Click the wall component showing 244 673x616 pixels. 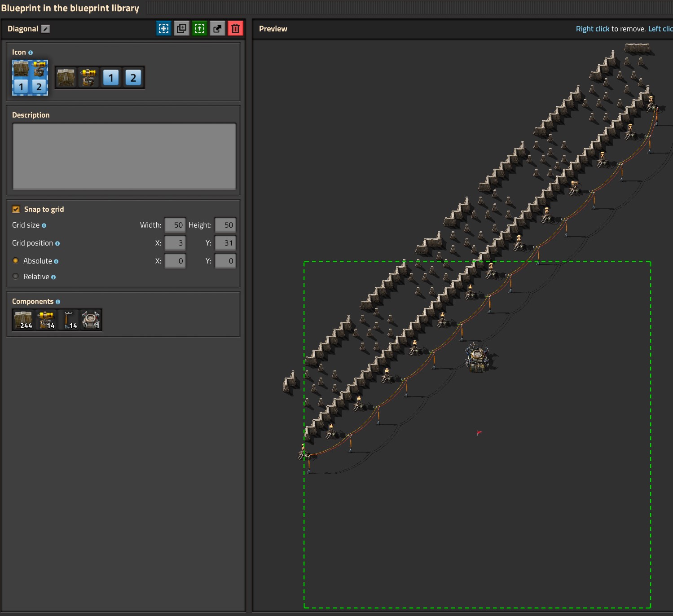(x=23, y=320)
